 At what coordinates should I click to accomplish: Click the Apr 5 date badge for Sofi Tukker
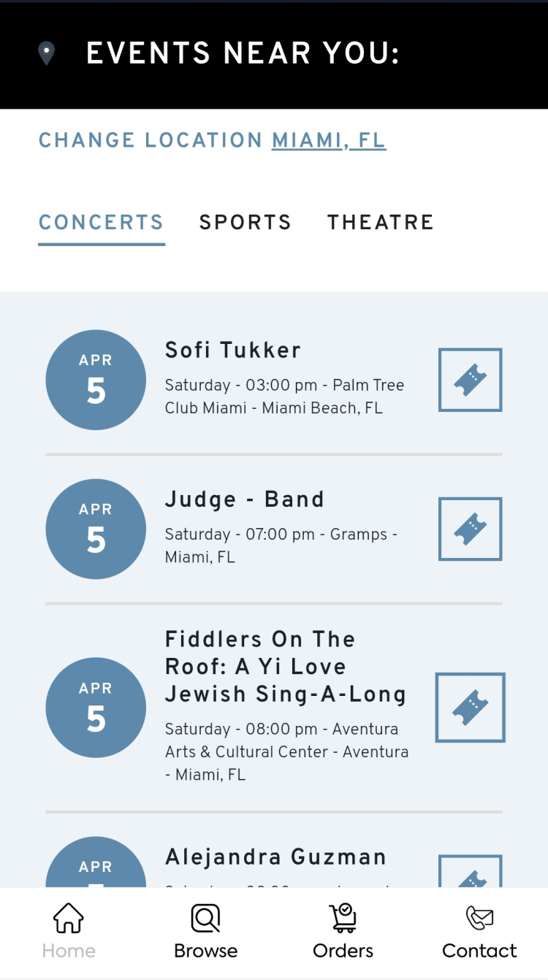tap(96, 380)
